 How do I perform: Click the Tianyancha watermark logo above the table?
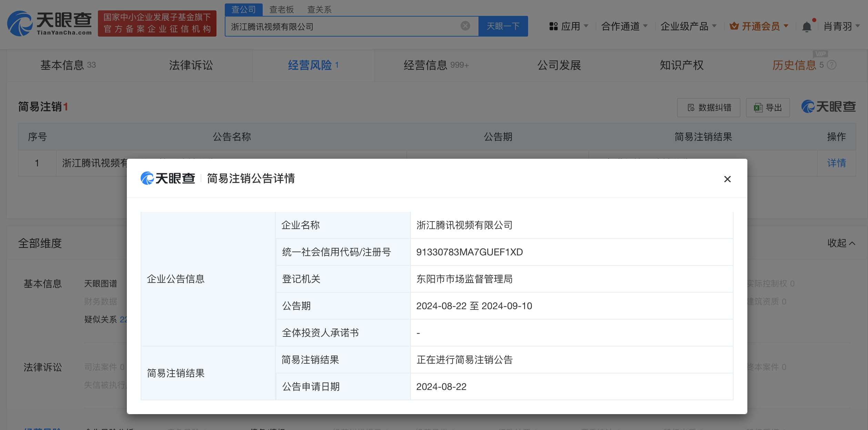pos(828,107)
